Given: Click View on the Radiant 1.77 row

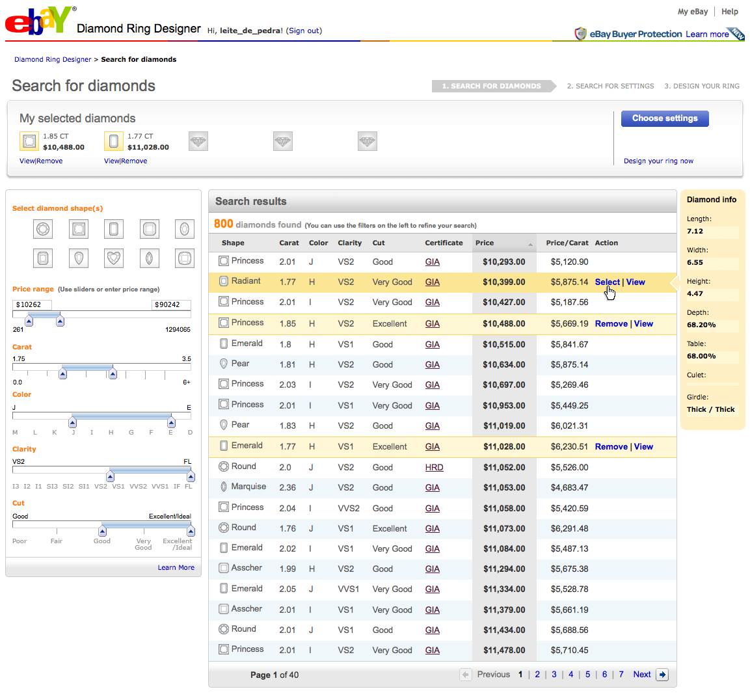Looking at the screenshot, I should (636, 282).
